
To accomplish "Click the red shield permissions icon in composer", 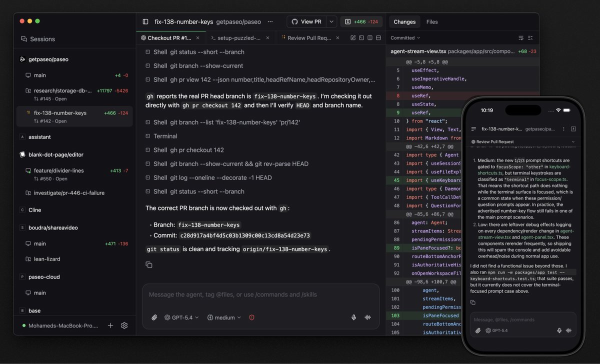I will click(x=252, y=317).
